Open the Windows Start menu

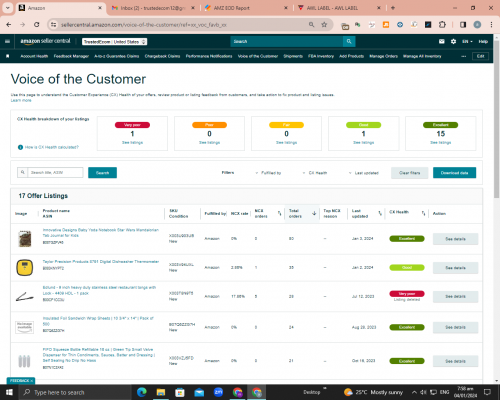coord(9,392)
